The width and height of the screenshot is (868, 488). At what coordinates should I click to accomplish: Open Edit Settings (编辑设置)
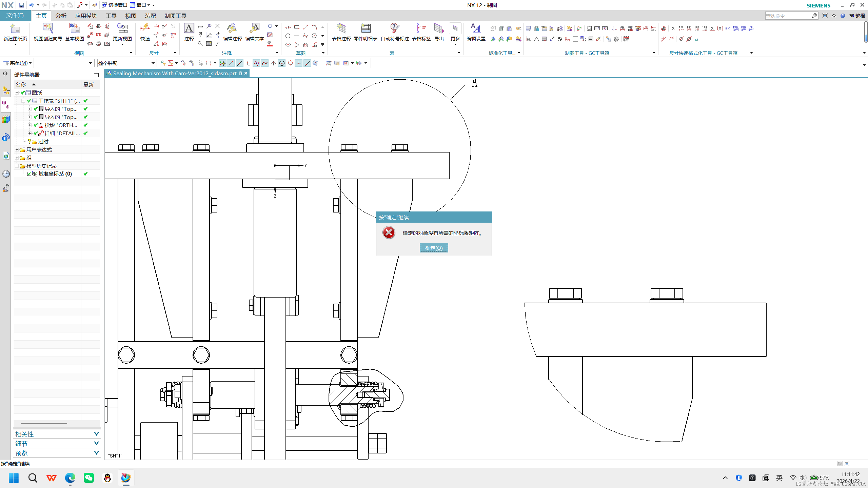[x=476, y=28]
